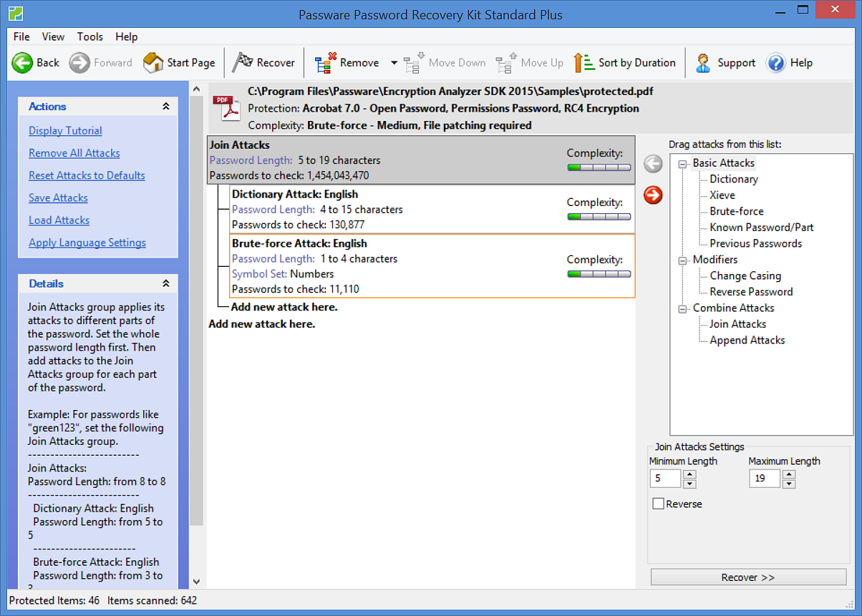Click the application logo in title bar
862x616 pixels.
tap(16, 13)
